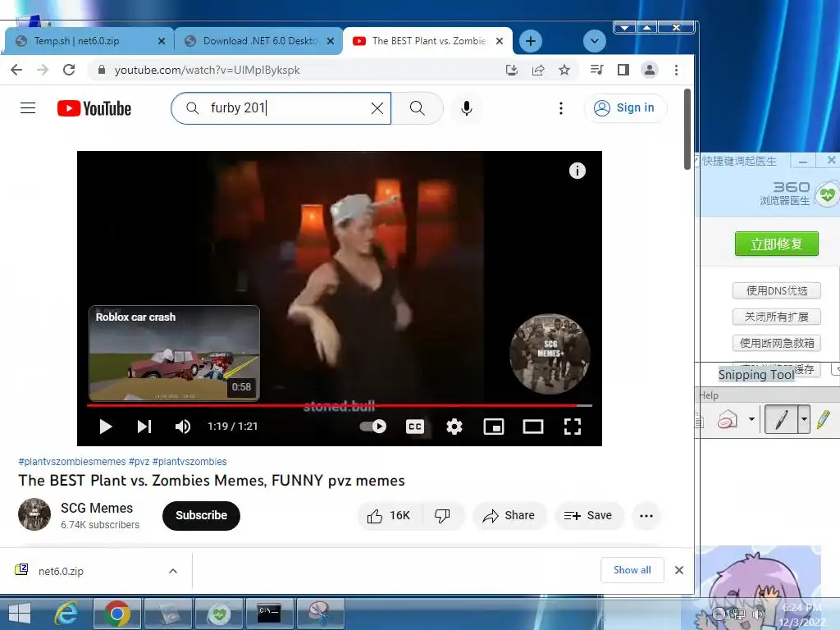
Task: Open SCG Memes channel name link
Action: tap(97, 508)
